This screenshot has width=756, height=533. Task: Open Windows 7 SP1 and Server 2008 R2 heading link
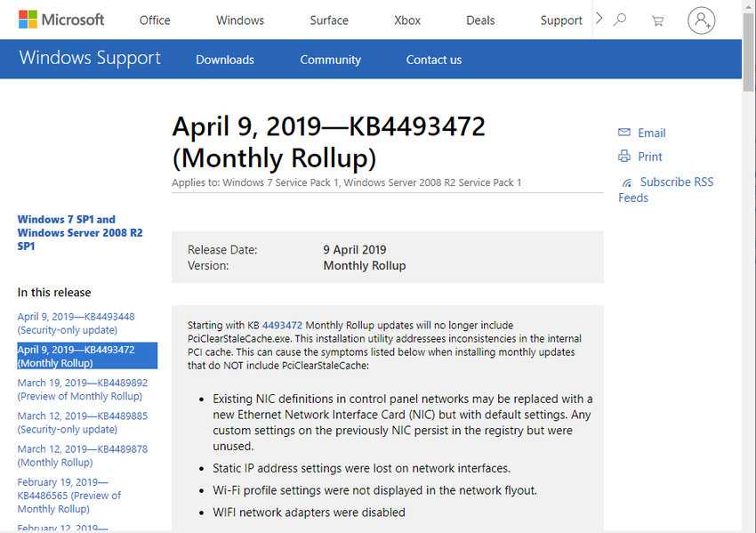coord(80,232)
